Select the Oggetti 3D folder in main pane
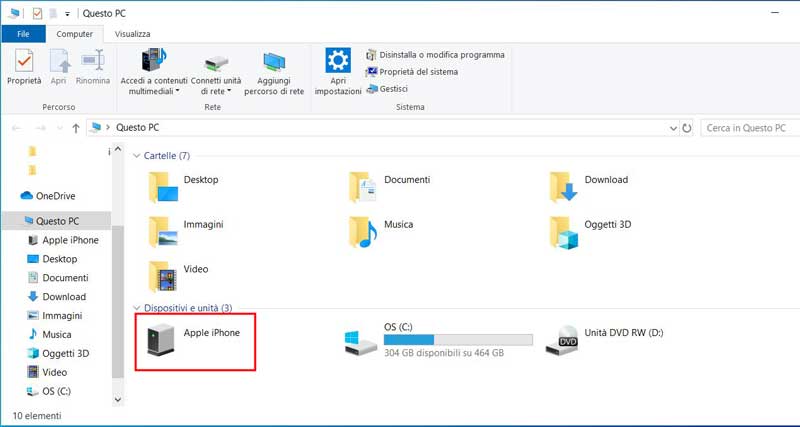 (x=590, y=231)
